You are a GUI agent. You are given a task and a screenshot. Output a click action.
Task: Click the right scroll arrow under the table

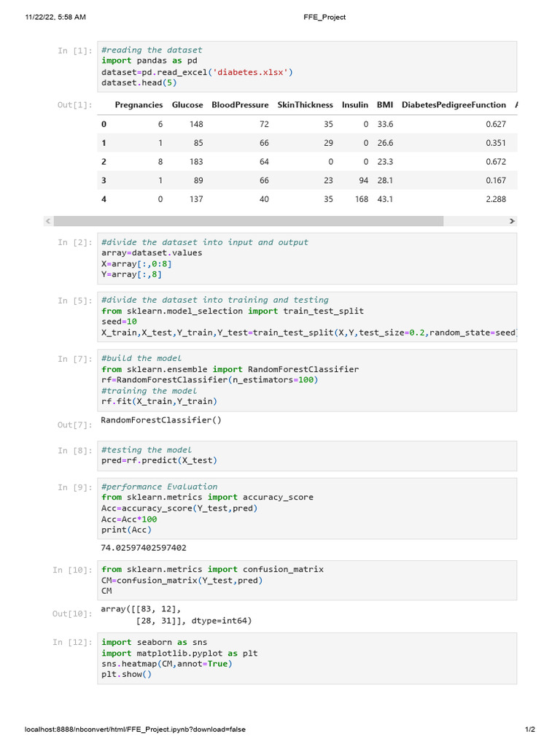[512, 220]
